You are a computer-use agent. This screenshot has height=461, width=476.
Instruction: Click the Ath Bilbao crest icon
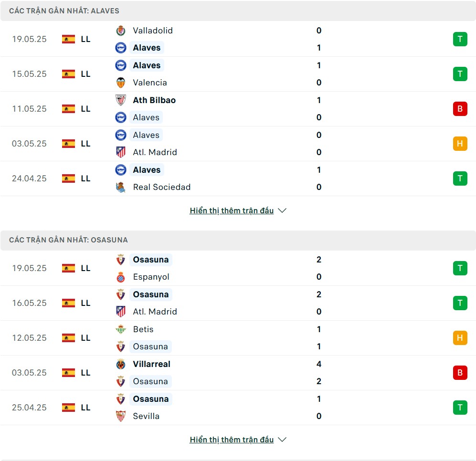tap(121, 100)
